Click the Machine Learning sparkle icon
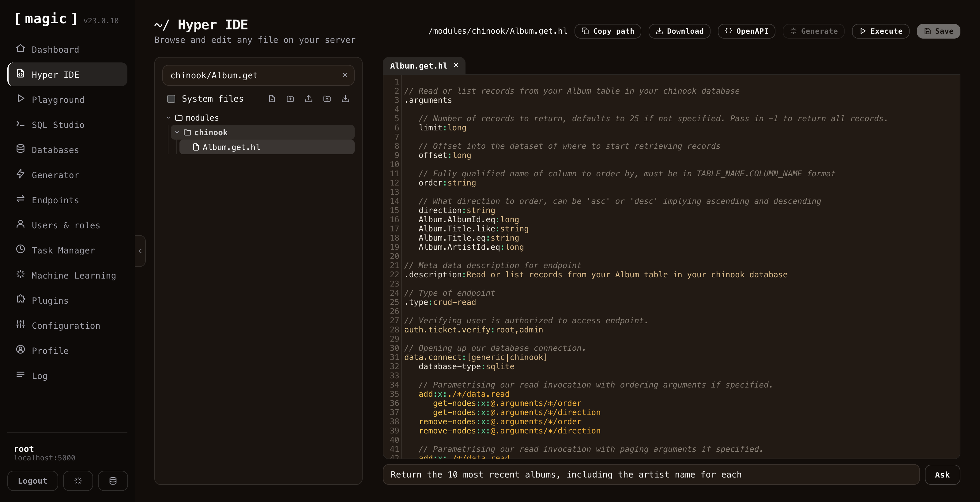 point(21,275)
